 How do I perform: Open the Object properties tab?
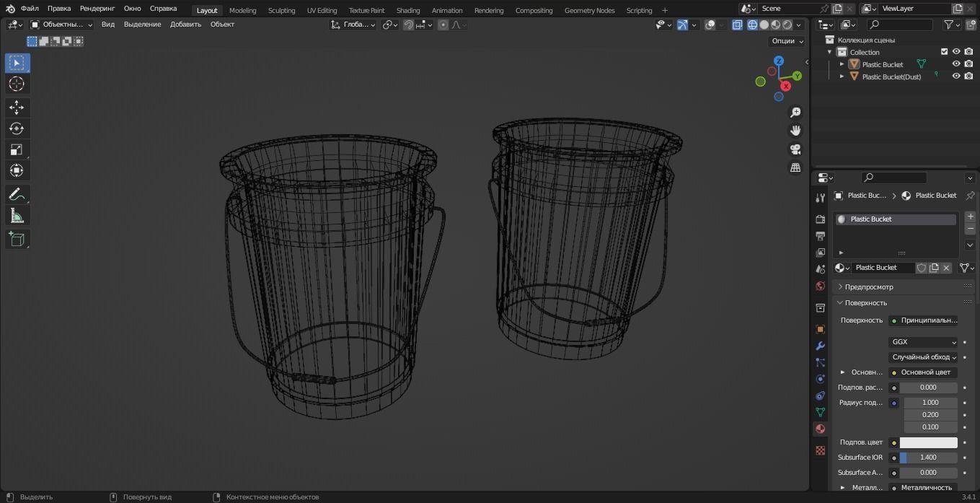point(820,329)
